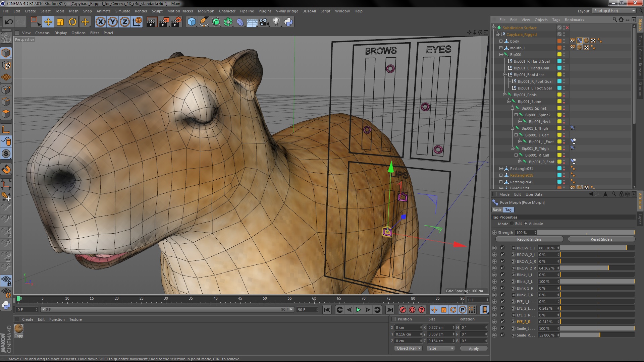Enable Texture mode in left palette

[x=6, y=65]
